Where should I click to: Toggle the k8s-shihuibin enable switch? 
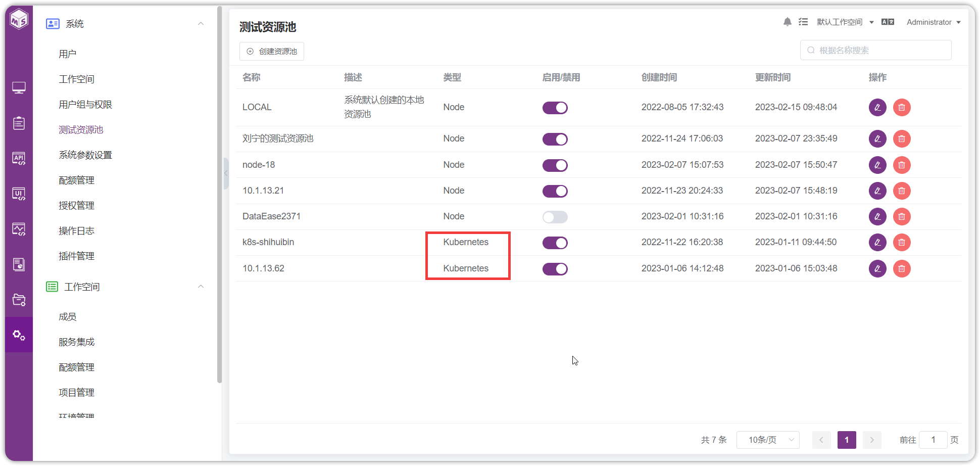[x=555, y=243]
